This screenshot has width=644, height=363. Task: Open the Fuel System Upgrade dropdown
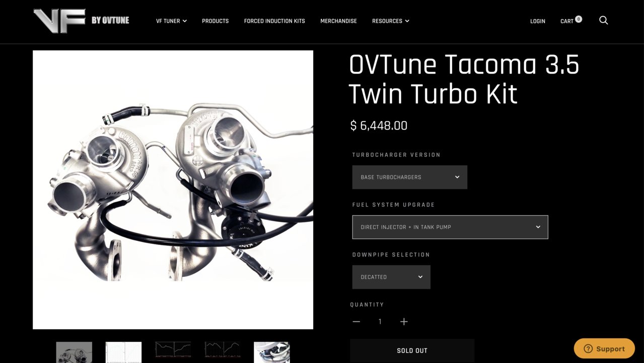[450, 227]
